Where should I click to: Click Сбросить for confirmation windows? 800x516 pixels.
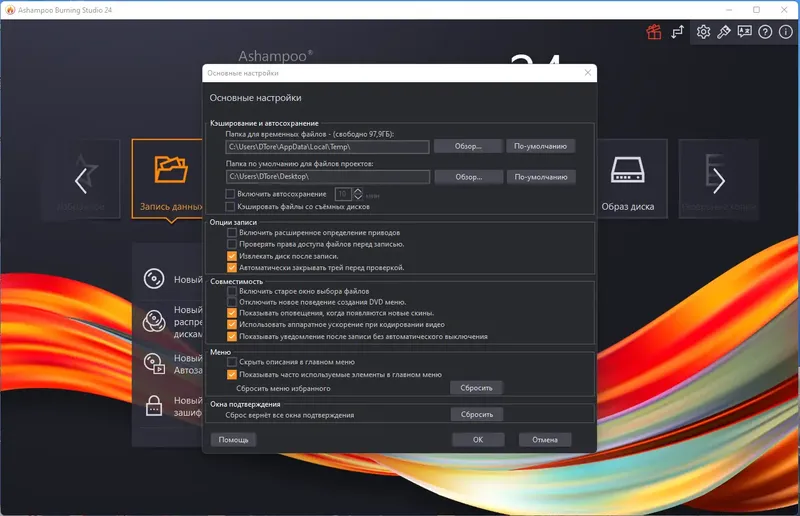tap(477, 414)
